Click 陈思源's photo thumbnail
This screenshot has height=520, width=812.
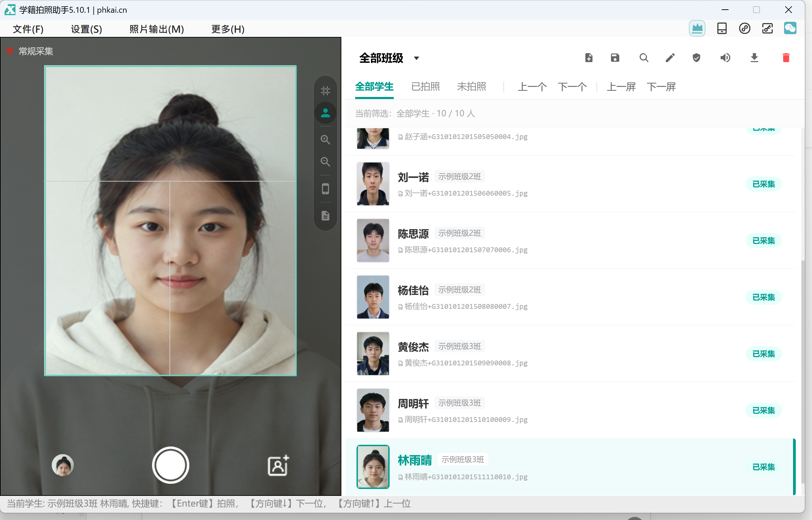tap(373, 240)
